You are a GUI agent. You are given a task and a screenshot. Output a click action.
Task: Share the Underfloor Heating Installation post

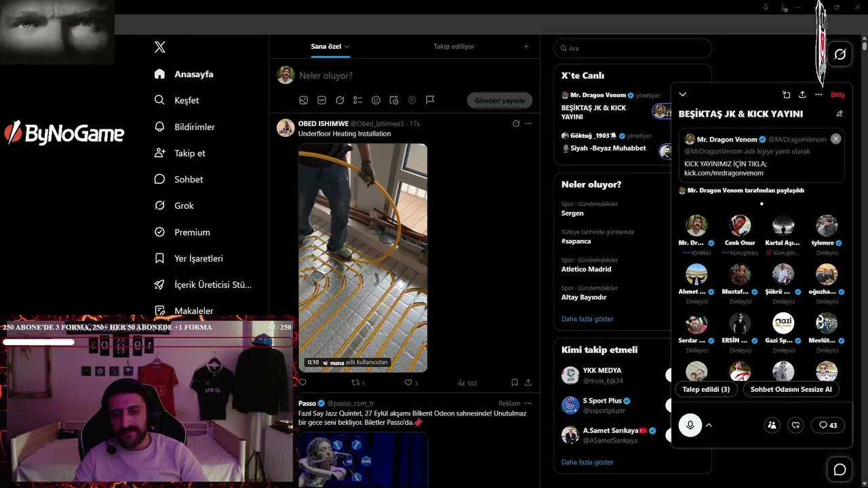528,383
